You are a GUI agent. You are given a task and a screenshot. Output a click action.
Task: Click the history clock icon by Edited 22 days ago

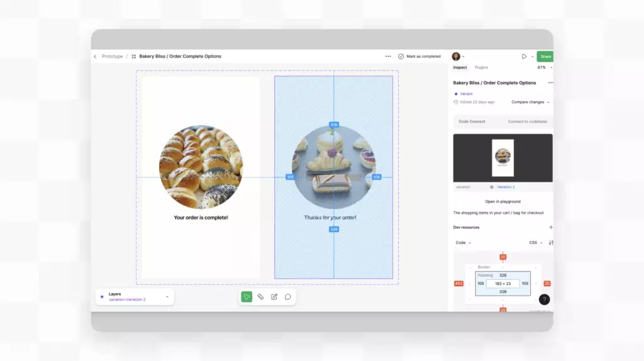point(456,102)
